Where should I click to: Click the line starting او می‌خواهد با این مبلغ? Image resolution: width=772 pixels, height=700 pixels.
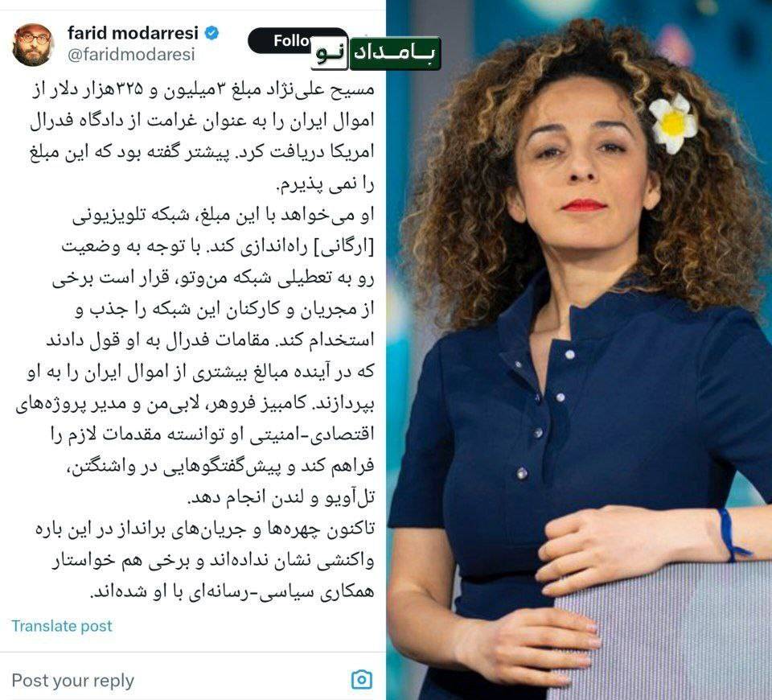click(x=224, y=215)
